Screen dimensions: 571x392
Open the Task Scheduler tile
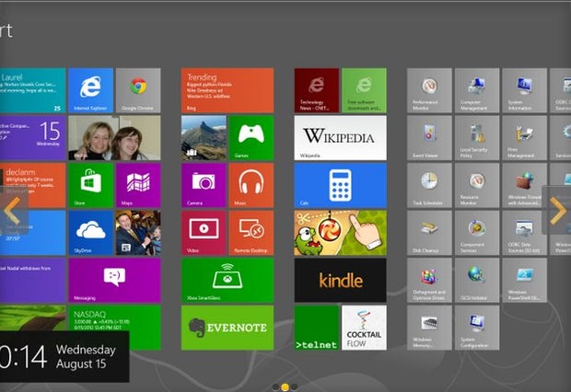pos(429,185)
